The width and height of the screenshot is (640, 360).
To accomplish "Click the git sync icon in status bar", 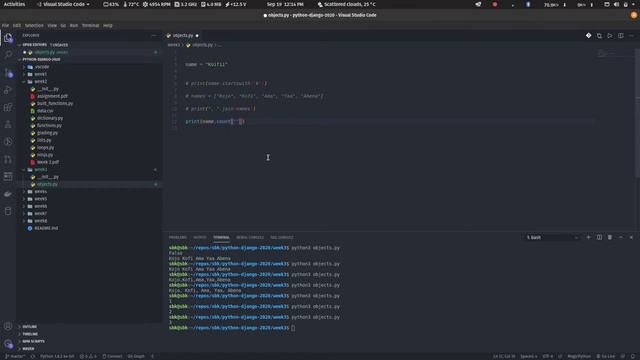I will point(33,356).
